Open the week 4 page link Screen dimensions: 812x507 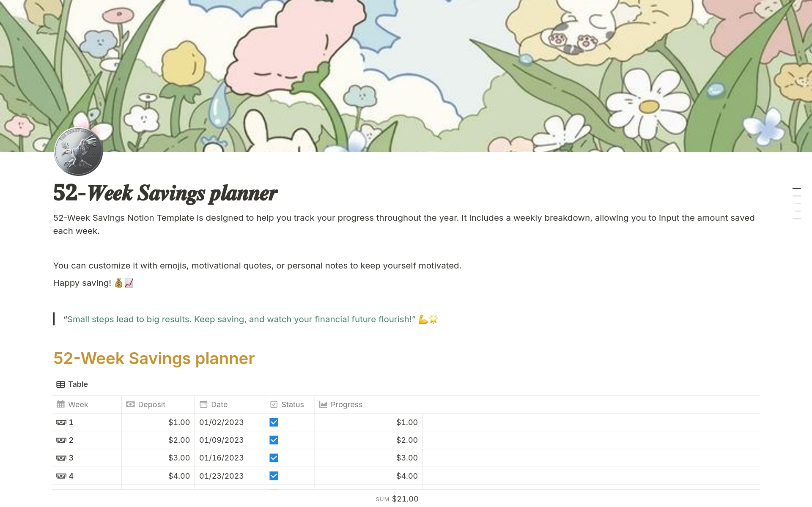click(x=71, y=476)
